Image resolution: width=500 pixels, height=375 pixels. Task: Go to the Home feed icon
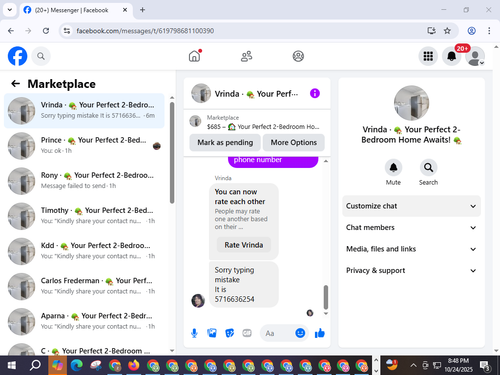[195, 56]
